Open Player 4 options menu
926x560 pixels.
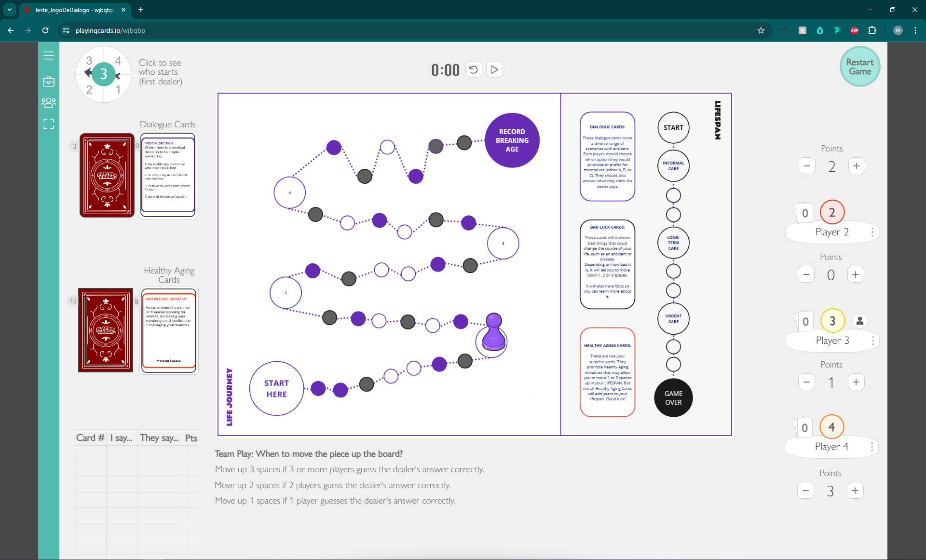tap(872, 447)
